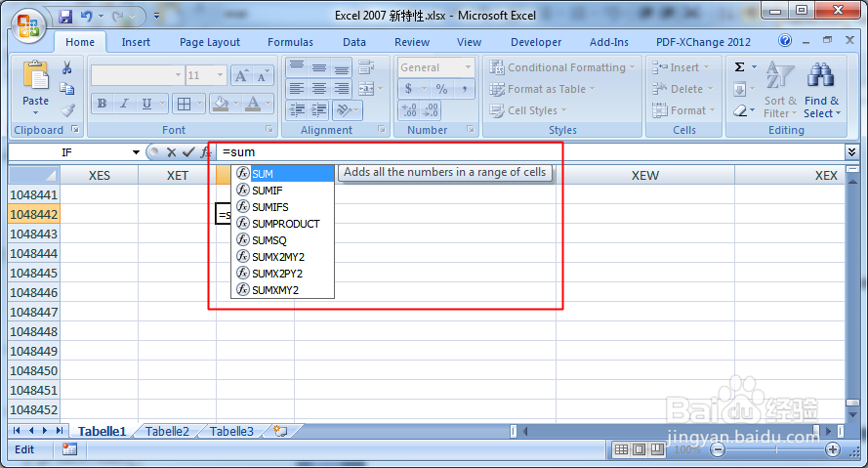Center text horizontally
The image size is (868, 468).
[319, 89]
